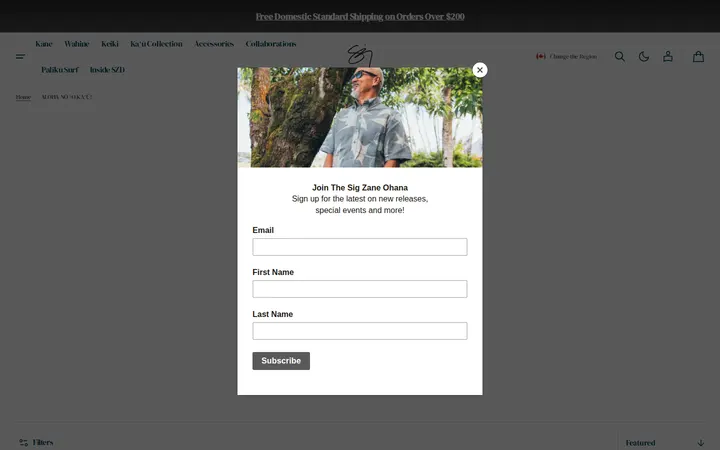Focus the Email input field
Image resolution: width=720 pixels, height=450 pixels.
[x=360, y=247]
